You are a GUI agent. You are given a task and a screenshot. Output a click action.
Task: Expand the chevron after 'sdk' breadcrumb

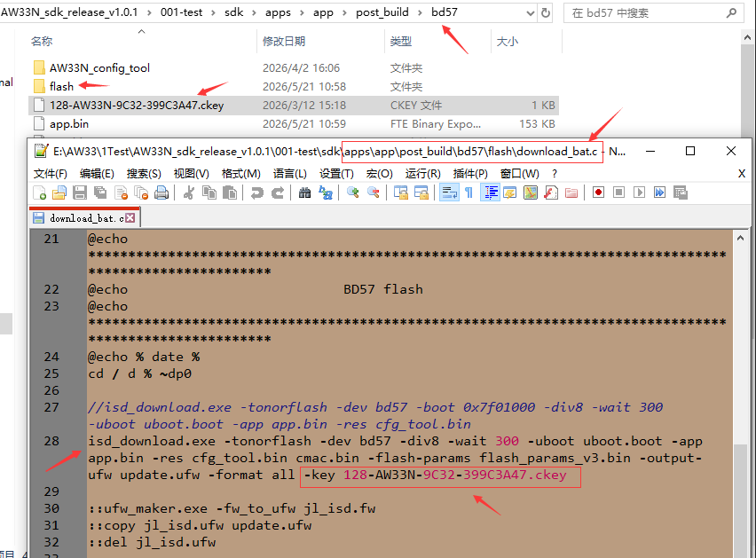[x=254, y=12]
